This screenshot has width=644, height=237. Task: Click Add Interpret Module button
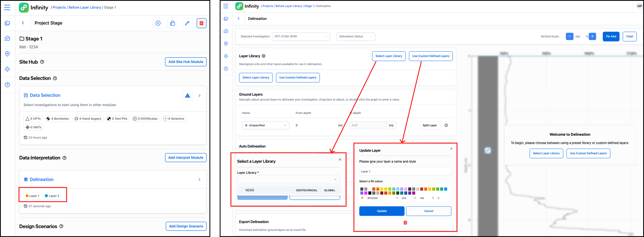[186, 158]
